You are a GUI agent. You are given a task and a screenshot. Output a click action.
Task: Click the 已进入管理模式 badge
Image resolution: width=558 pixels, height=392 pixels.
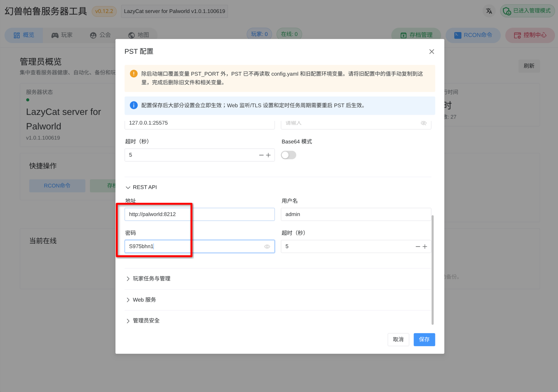click(527, 11)
